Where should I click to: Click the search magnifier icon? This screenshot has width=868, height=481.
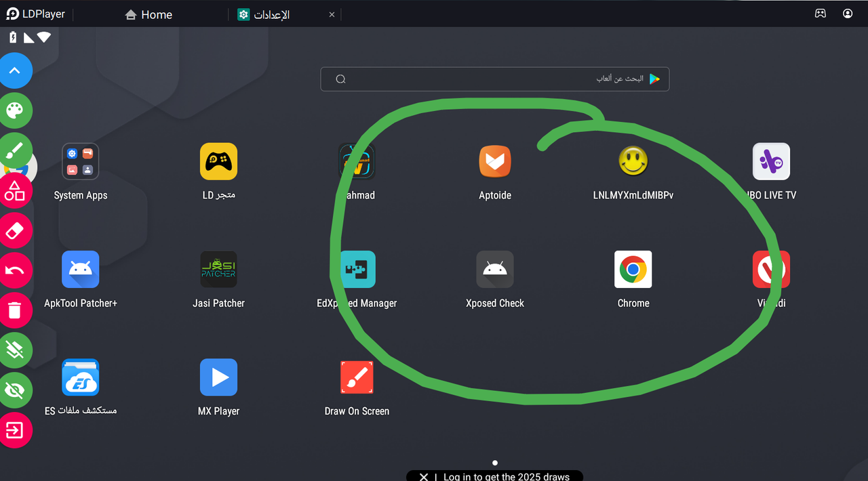[340, 79]
